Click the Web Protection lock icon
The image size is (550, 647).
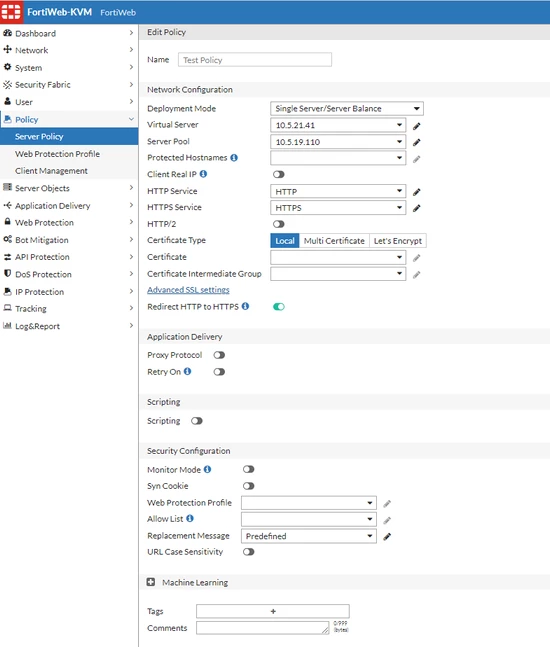click(x=7, y=222)
